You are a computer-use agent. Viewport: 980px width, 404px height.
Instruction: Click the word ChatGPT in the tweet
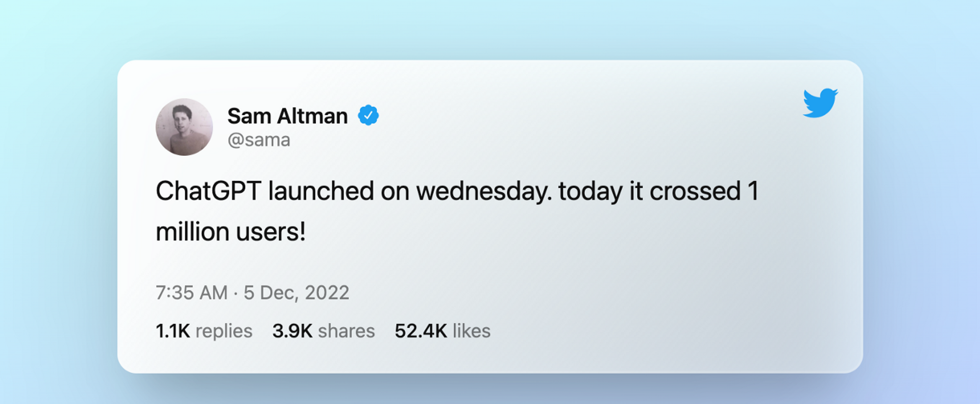point(208,191)
